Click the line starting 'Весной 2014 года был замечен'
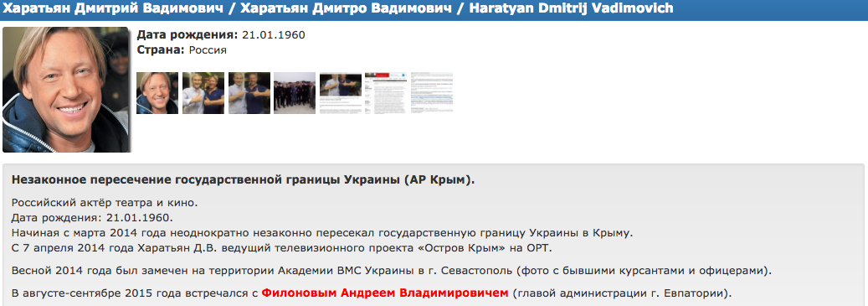This screenshot has width=868, height=306. [392, 271]
